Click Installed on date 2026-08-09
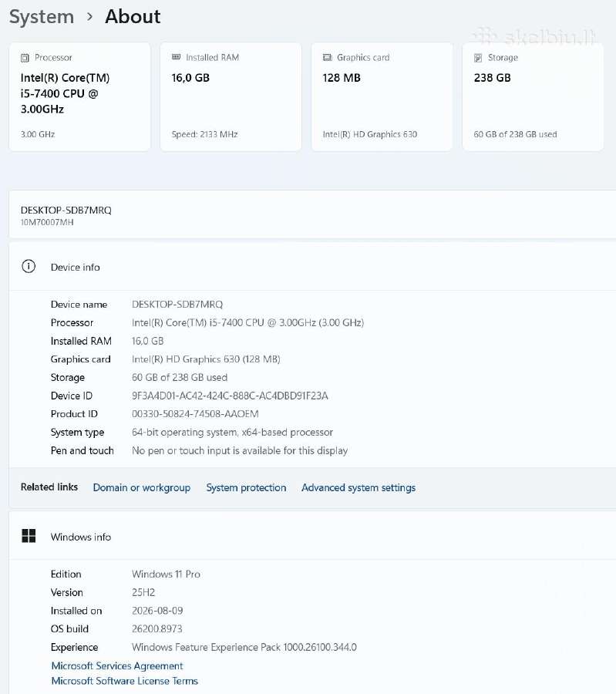Viewport: 616px width, 694px height. pyautogui.click(x=157, y=611)
